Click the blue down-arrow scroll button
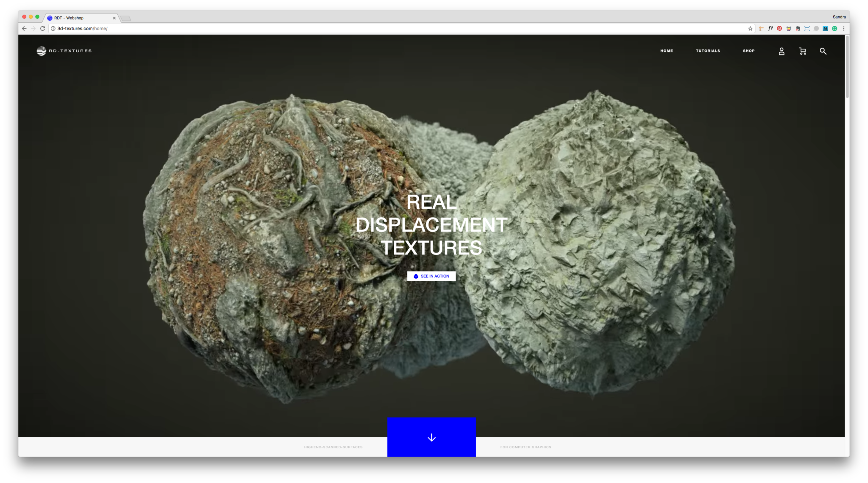 click(x=431, y=437)
